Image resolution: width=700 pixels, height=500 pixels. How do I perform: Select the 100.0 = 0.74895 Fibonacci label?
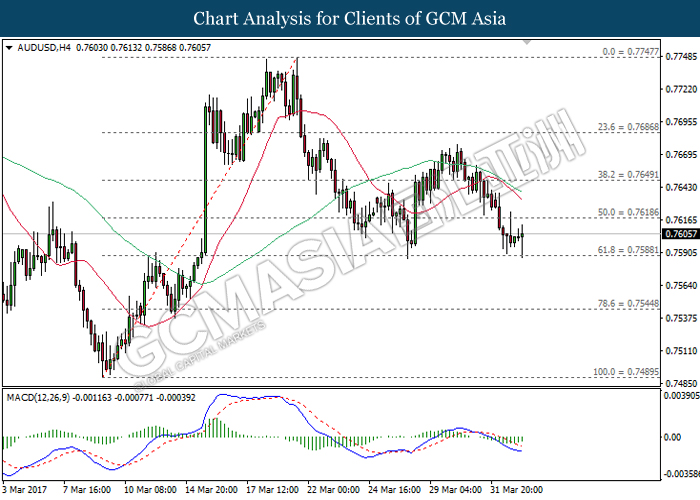[626, 371]
